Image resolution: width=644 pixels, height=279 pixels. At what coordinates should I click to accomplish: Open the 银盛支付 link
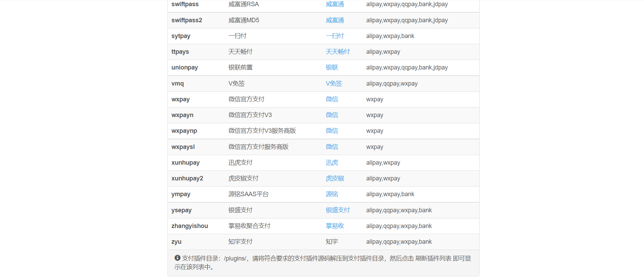click(338, 210)
